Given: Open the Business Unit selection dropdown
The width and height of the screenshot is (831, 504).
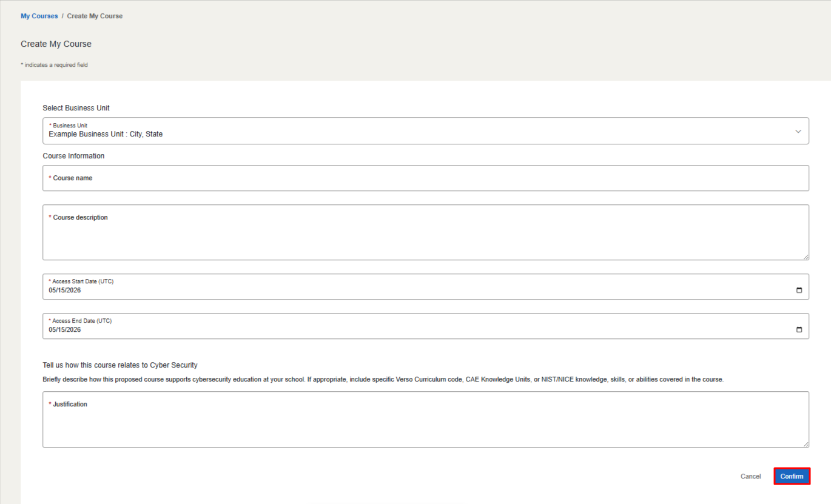Looking at the screenshot, I should [425, 130].
